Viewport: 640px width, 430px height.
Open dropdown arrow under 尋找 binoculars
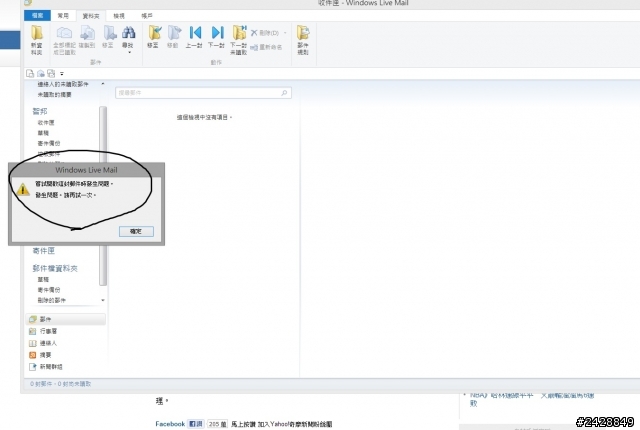coord(129,53)
